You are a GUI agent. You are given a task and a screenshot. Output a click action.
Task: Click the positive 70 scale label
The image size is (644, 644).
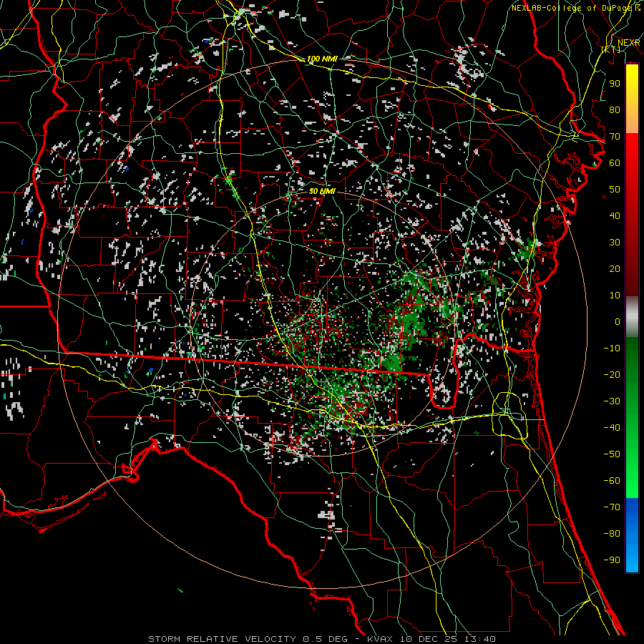coord(615,137)
